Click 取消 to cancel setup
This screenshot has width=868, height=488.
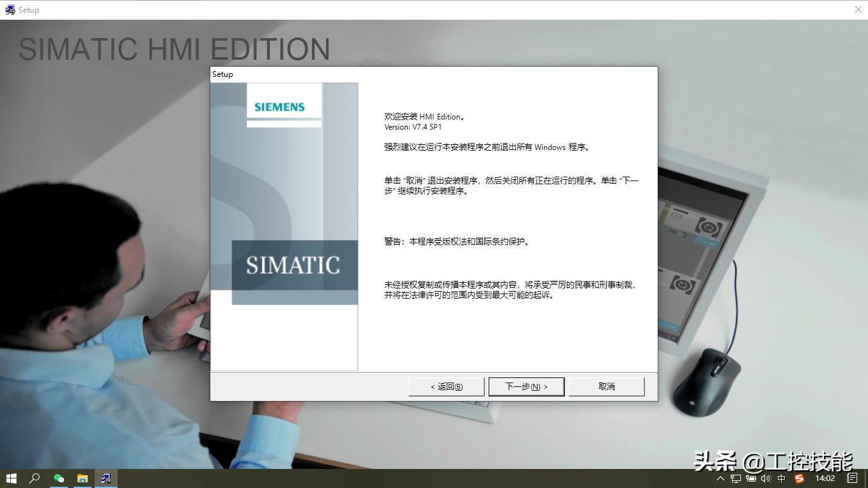pos(605,386)
